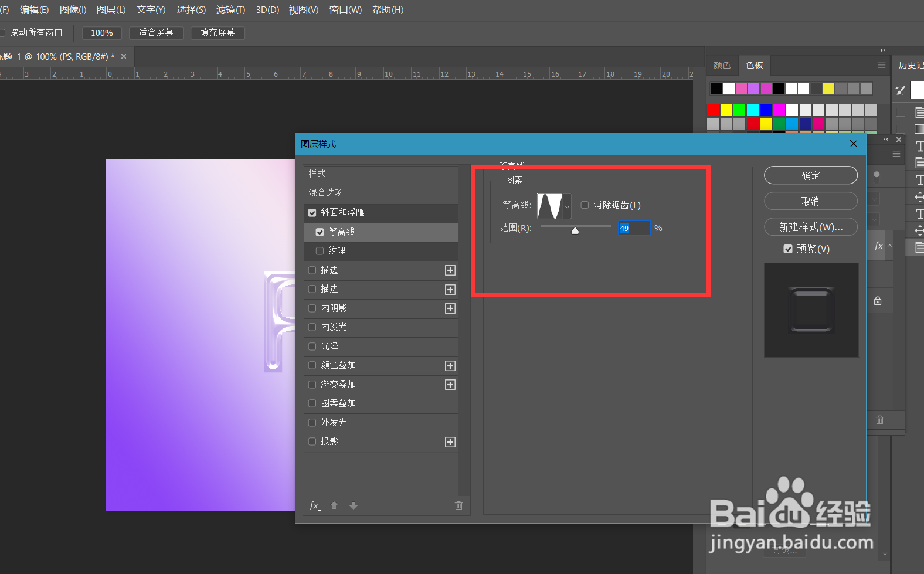Click the 范围 percentage input field

point(634,228)
